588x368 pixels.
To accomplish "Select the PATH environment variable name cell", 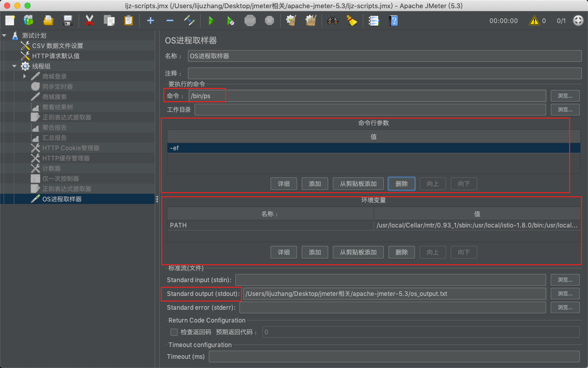I will (x=271, y=225).
